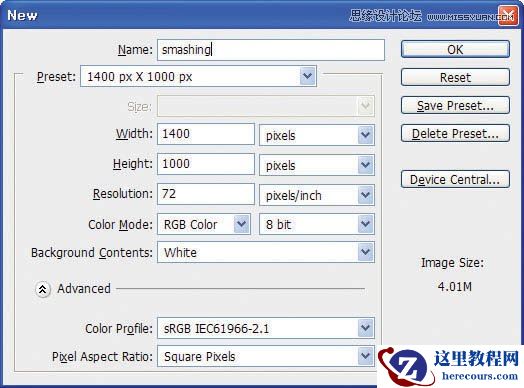This screenshot has height=388, width=524.
Task: Click the Width value field
Action: 206,134
